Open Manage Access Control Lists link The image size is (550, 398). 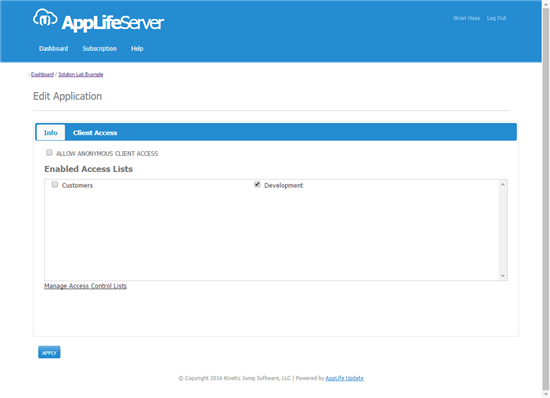click(85, 286)
